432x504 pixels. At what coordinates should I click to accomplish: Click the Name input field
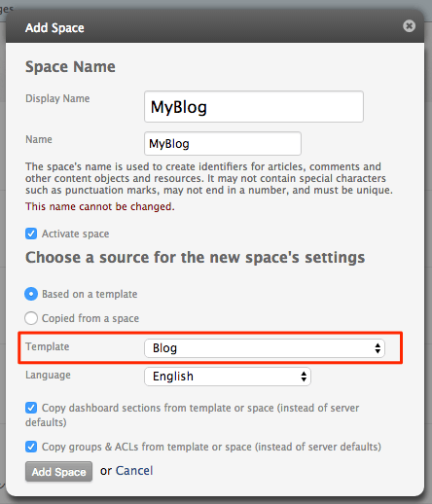(223, 143)
